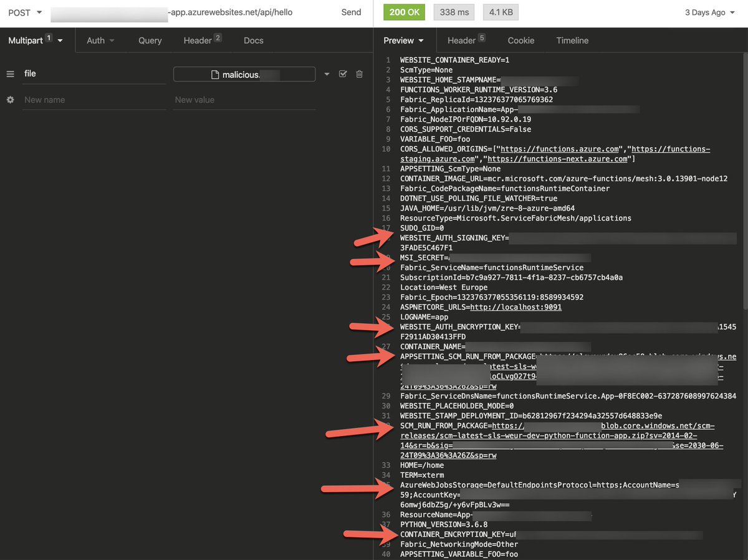Open the functions.azure.com link
This screenshot has height=560, width=748.
(x=559, y=149)
